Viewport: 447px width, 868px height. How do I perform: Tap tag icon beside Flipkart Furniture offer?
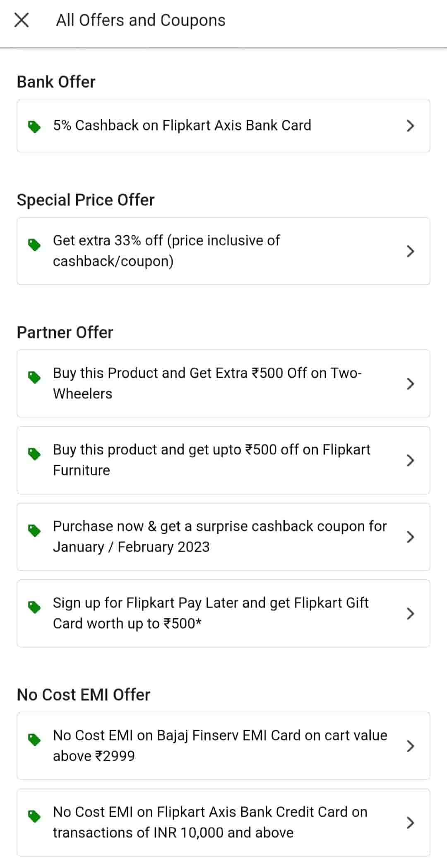click(x=34, y=454)
